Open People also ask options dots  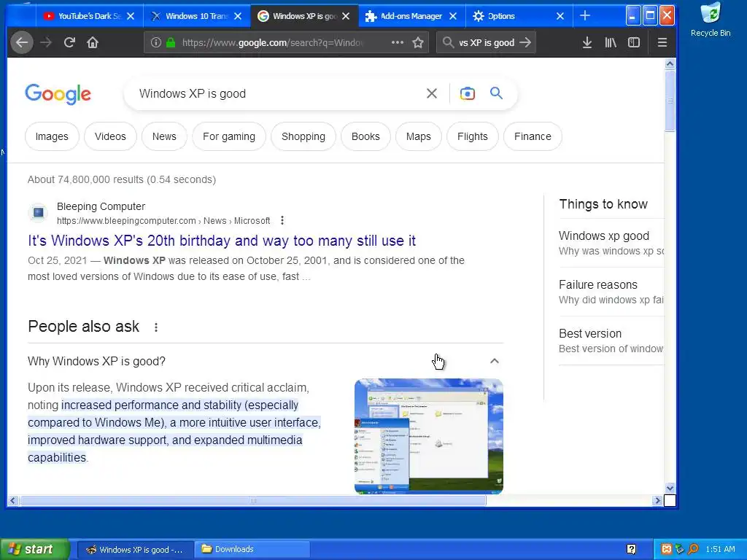point(156,327)
